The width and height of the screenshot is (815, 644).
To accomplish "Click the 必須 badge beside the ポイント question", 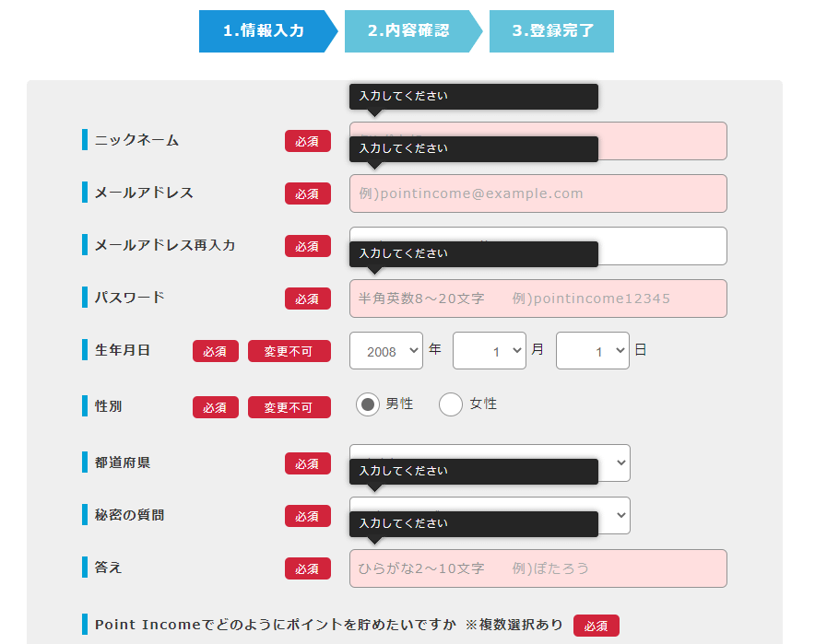I will click(596, 625).
